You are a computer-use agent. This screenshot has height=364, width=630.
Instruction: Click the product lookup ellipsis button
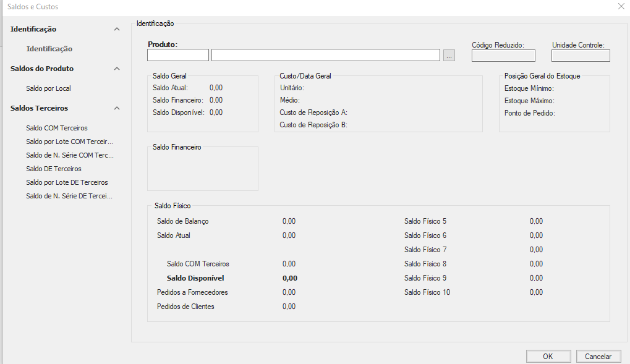(x=449, y=56)
